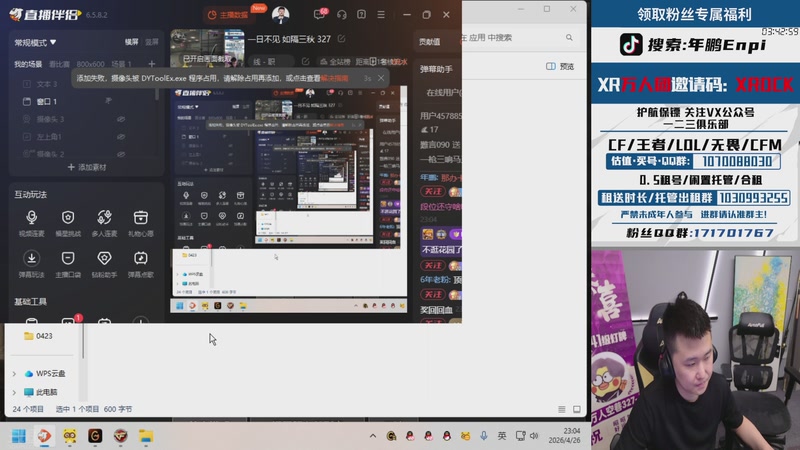800x450 pixels.
Task: Select the 0423 folder in Explorer
Action: pyautogui.click(x=39, y=336)
